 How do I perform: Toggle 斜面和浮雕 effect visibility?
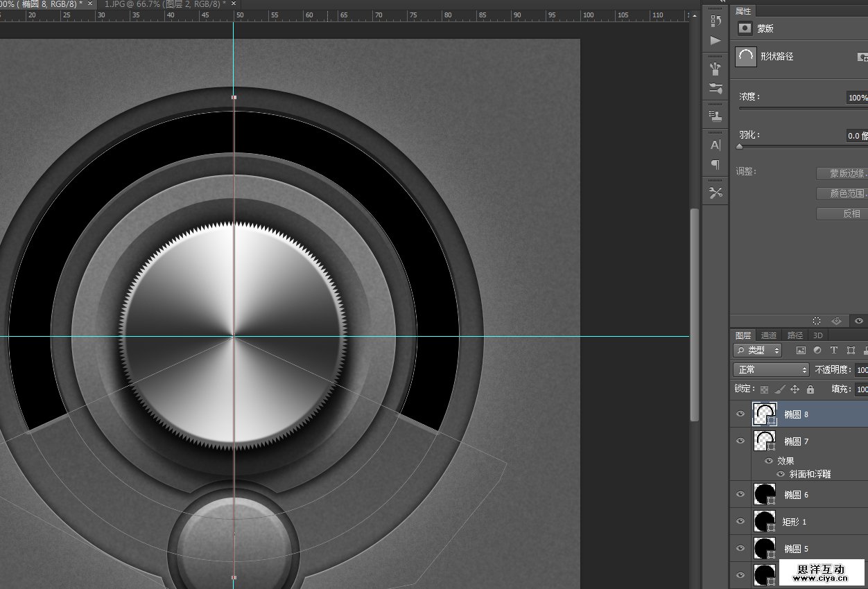780,474
